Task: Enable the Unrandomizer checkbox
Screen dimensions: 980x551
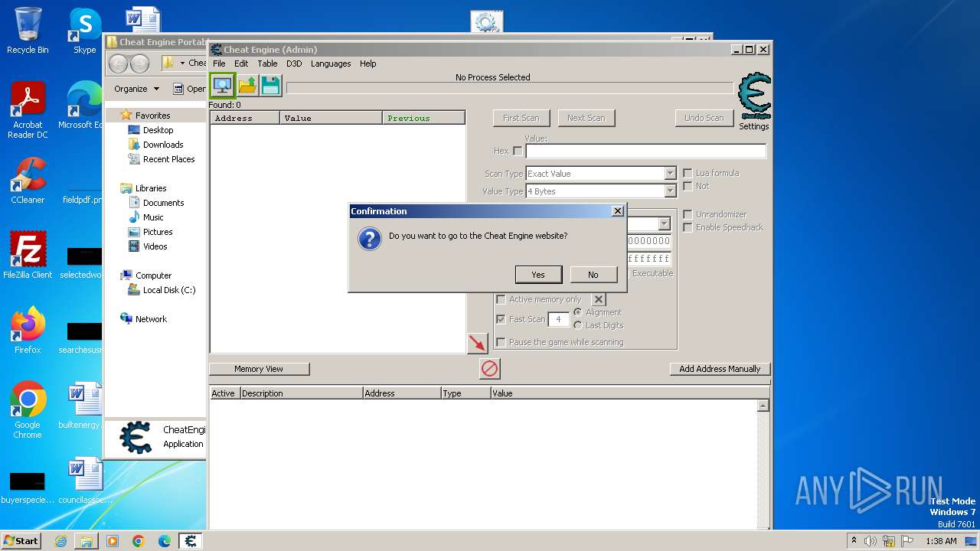Action: coord(688,214)
